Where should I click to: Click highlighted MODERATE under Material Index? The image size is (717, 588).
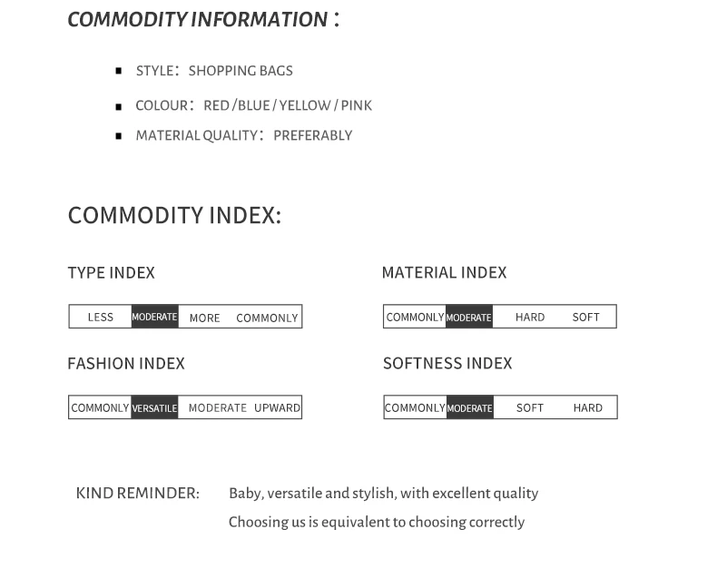[x=469, y=317]
